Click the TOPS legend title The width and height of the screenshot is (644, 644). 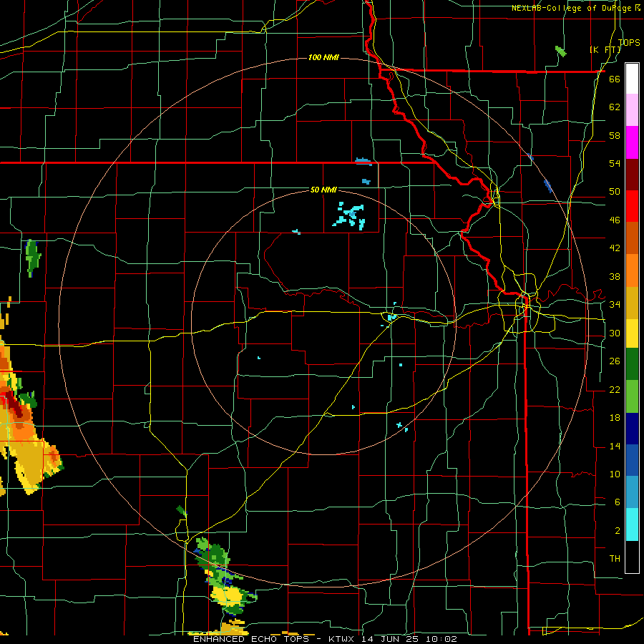pyautogui.click(x=629, y=42)
